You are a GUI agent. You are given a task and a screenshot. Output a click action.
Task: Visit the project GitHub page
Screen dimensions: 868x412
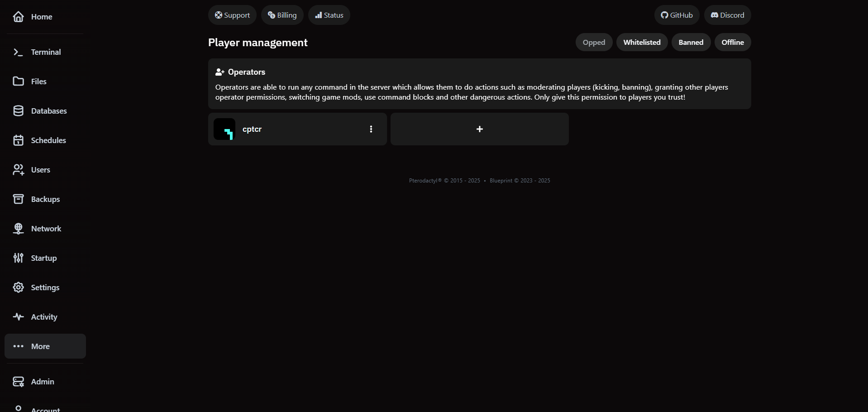point(677,14)
